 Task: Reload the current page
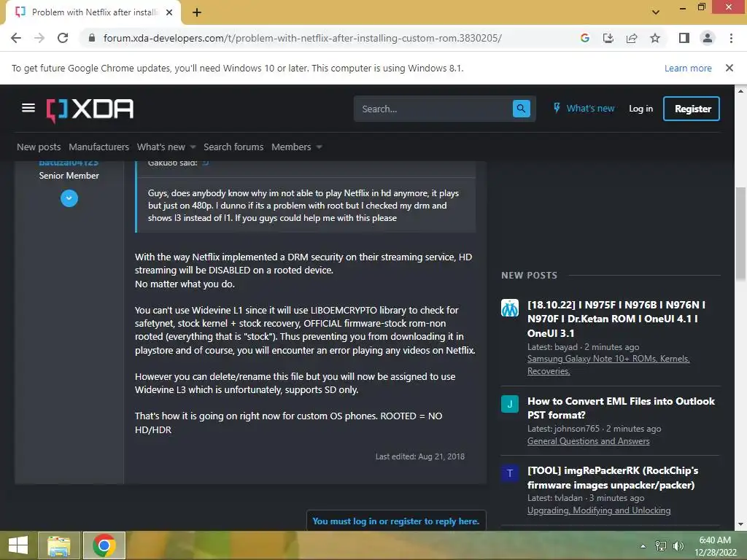pyautogui.click(x=63, y=38)
